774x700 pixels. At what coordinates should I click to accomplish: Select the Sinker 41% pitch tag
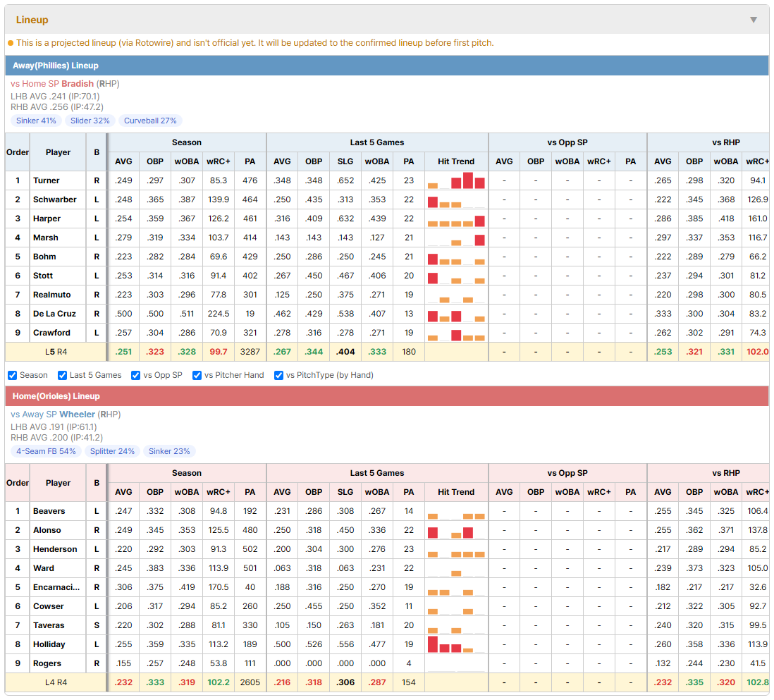click(36, 121)
